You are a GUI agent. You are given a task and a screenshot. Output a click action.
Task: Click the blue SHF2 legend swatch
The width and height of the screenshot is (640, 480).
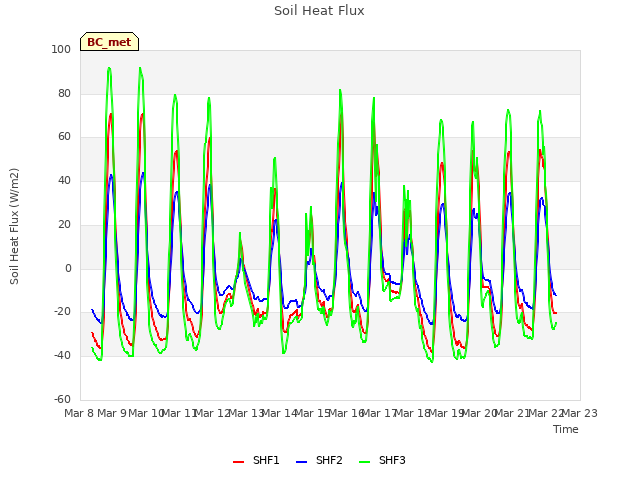301,462
